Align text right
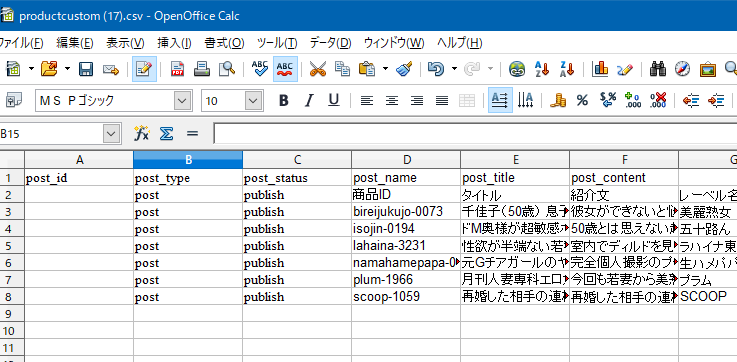 point(417,100)
